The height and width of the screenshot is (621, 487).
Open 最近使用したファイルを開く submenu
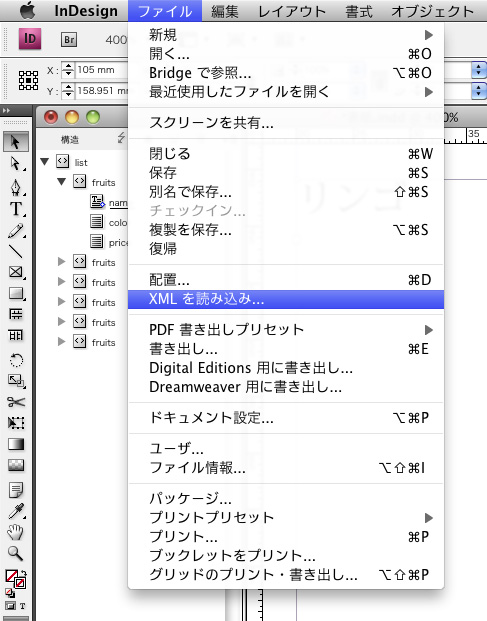pyautogui.click(x=286, y=92)
